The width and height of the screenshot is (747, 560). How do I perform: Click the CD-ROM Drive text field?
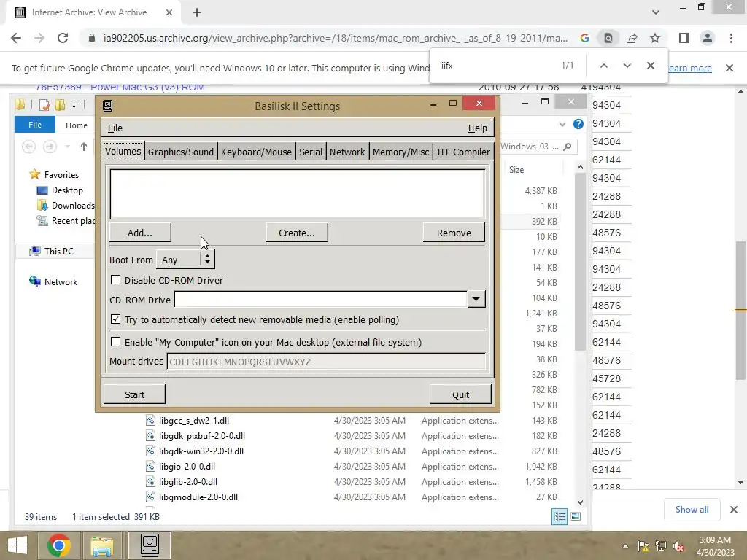[x=321, y=299]
